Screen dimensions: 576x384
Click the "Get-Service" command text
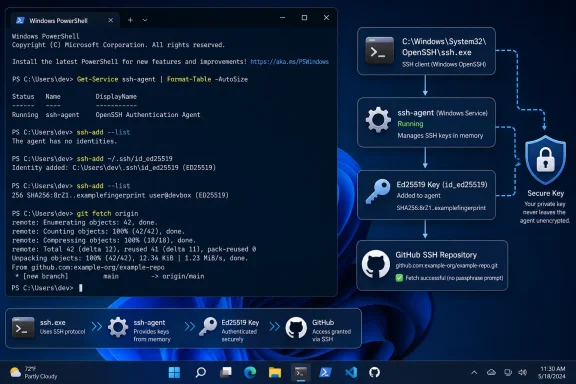97,79
